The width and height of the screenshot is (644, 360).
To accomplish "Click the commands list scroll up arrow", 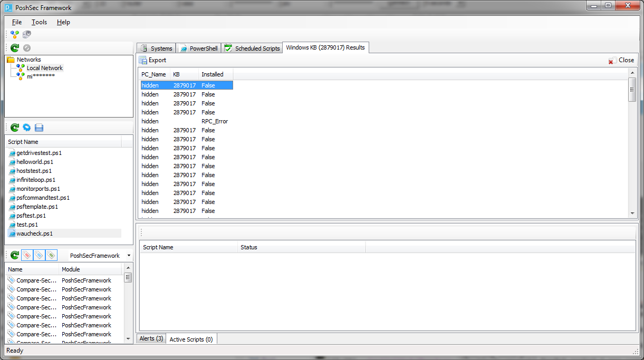I will coord(128,268).
